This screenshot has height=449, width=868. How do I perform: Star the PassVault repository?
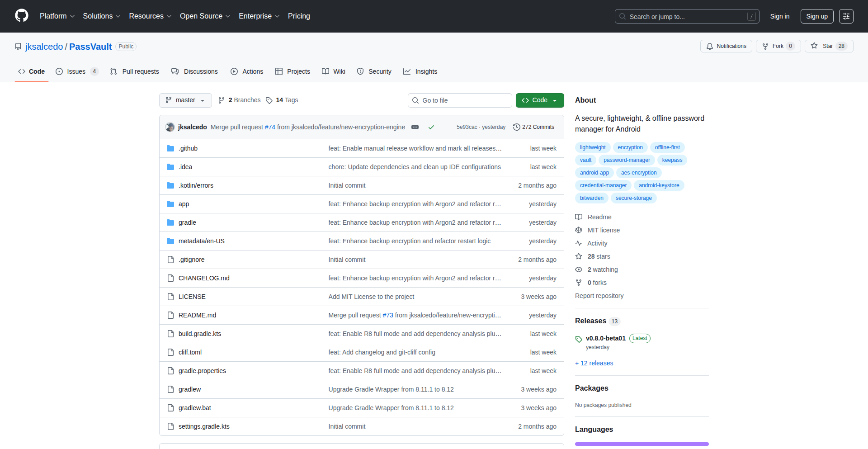point(829,46)
